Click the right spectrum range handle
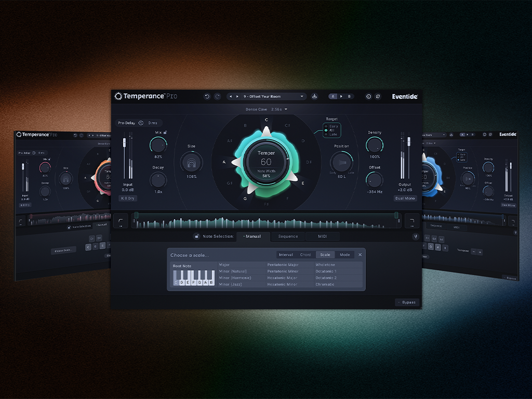This screenshot has height=399, width=532. tap(396, 215)
